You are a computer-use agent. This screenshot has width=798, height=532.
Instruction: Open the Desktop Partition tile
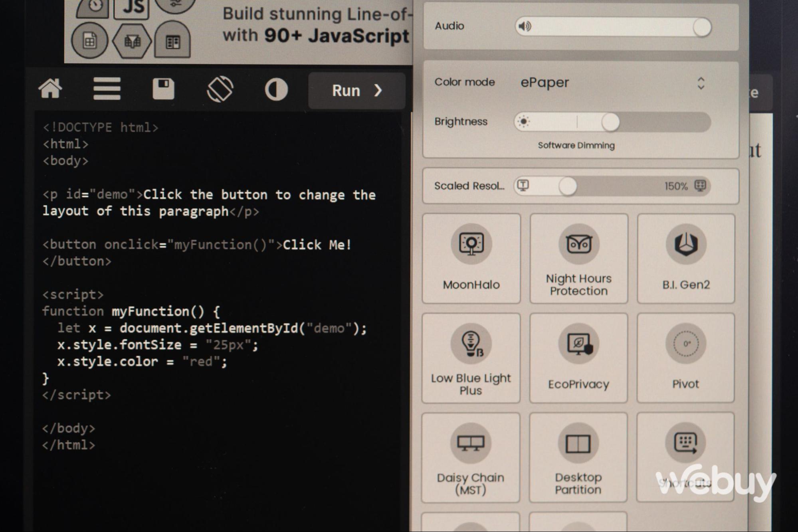[x=578, y=457]
